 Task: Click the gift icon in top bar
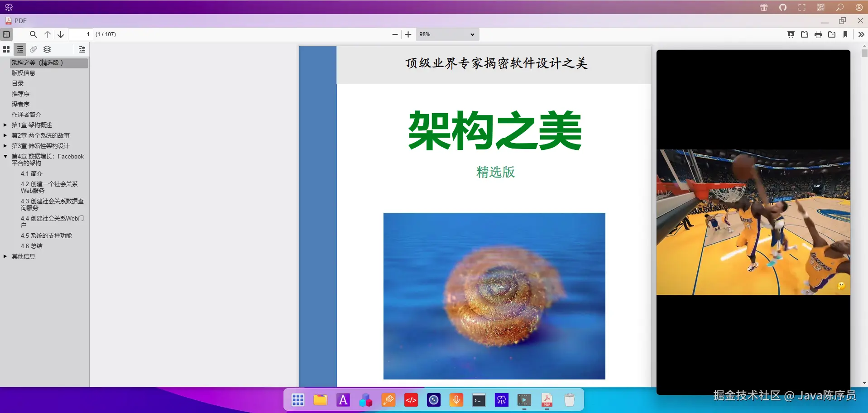(764, 7)
